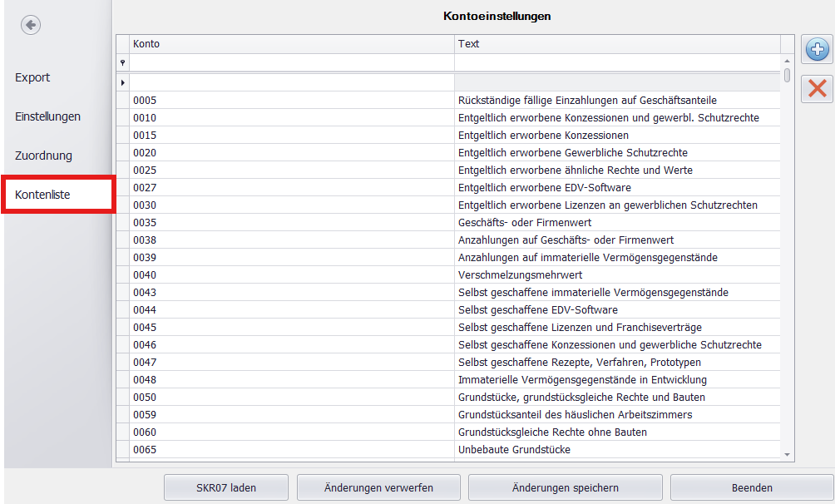Screen dimensions: 835x504
Task: Sort by the Text column header
Action: (615, 43)
